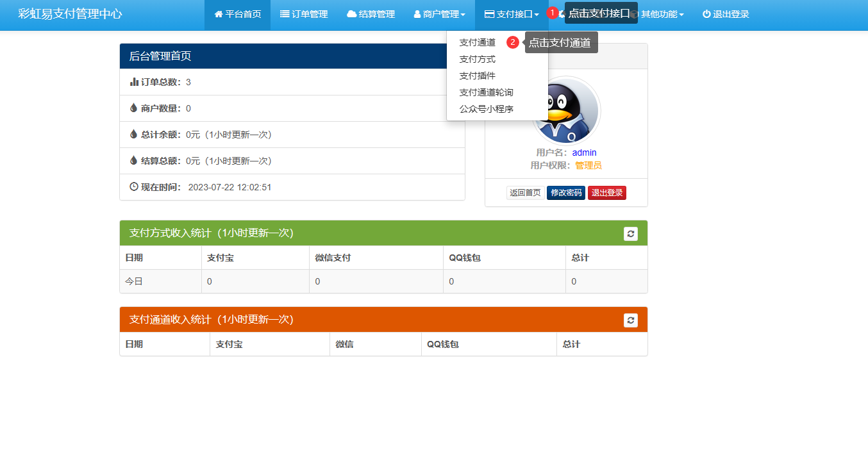Open 公众号小程序 menu entry
The image size is (868, 462).
point(486,109)
